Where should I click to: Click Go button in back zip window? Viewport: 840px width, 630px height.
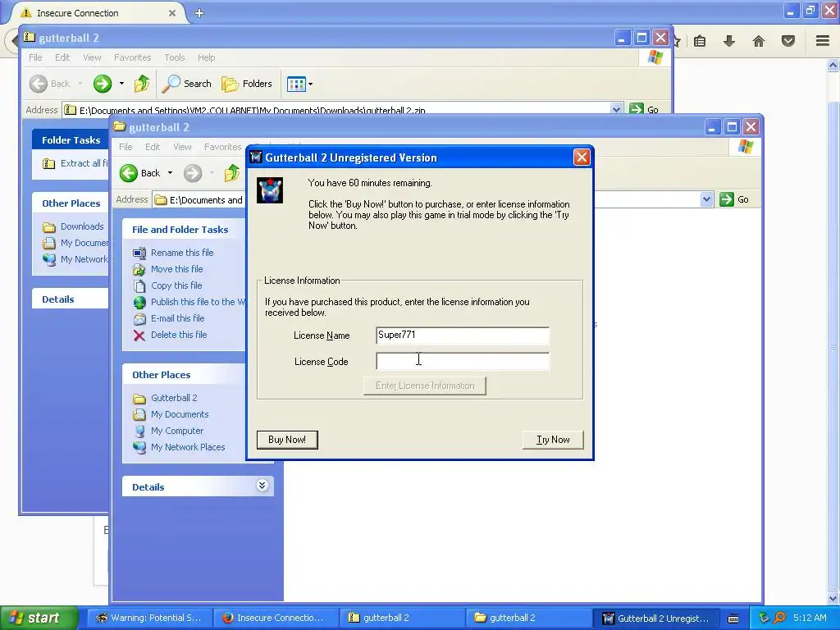pos(644,109)
